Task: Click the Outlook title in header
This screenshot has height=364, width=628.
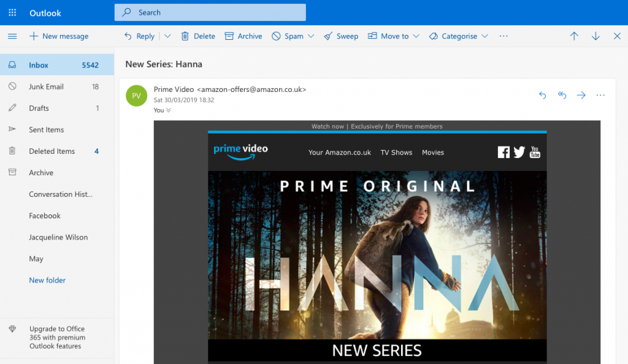Action: pos(45,13)
